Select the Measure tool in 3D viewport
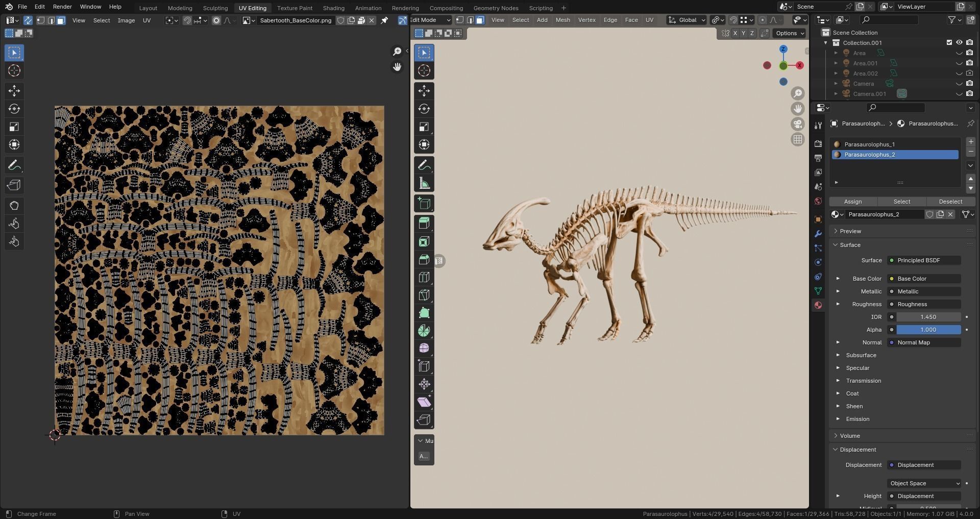Viewport: 980px width, 519px height. point(424,183)
